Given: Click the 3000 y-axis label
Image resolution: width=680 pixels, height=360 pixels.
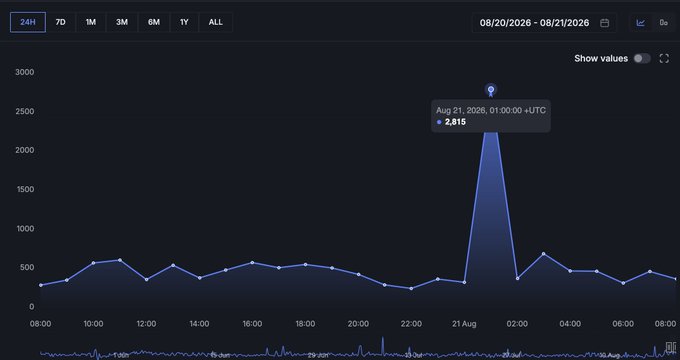Looking at the screenshot, I should [25, 72].
